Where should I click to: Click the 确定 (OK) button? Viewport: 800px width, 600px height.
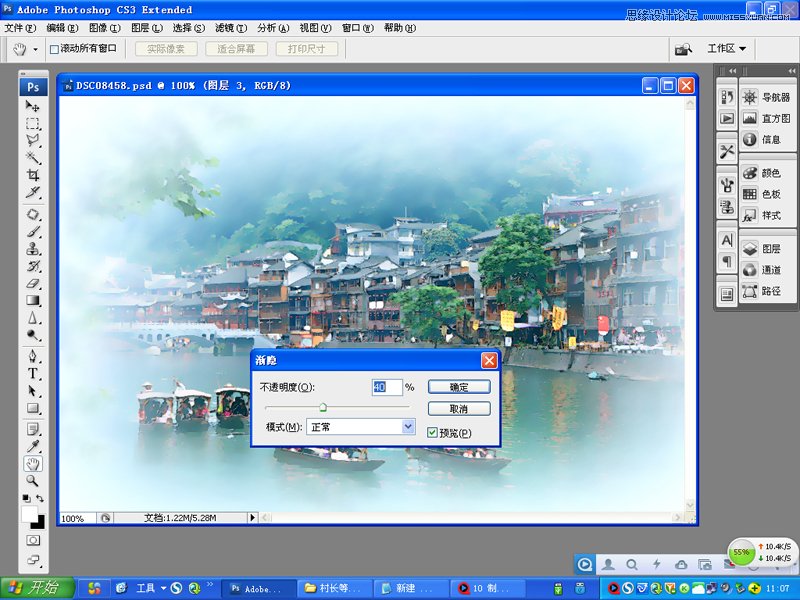[x=459, y=387]
